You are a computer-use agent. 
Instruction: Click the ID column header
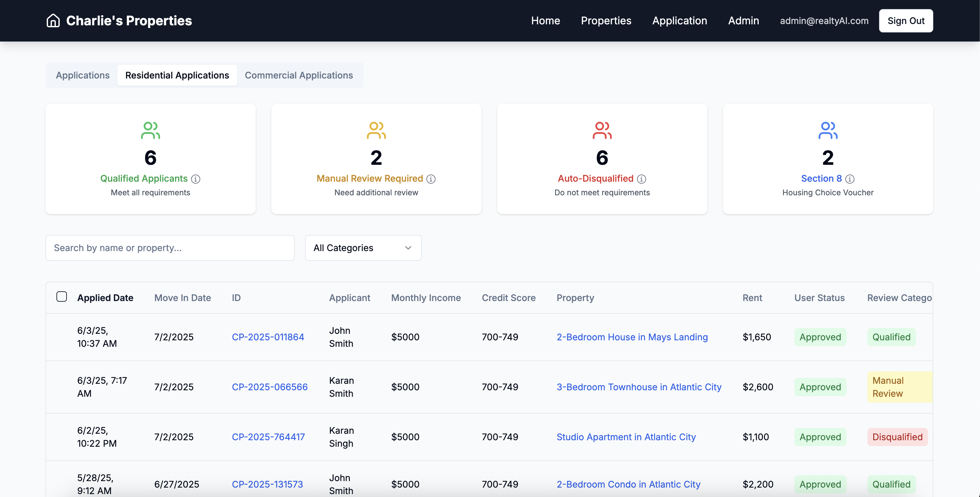pyautogui.click(x=236, y=298)
